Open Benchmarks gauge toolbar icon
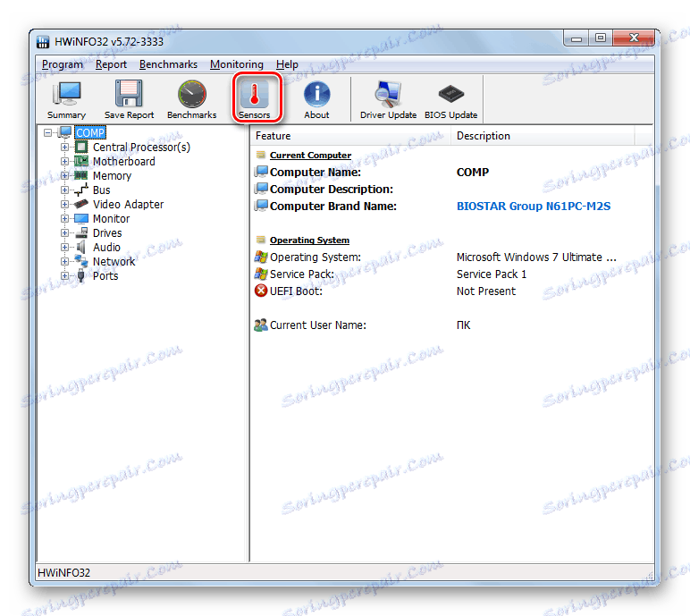690x616 pixels. (x=192, y=93)
